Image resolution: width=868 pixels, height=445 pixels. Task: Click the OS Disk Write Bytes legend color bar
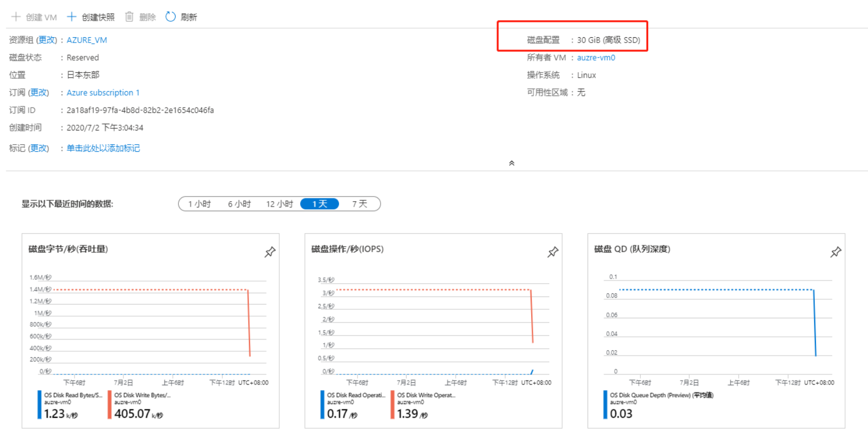tap(110, 405)
